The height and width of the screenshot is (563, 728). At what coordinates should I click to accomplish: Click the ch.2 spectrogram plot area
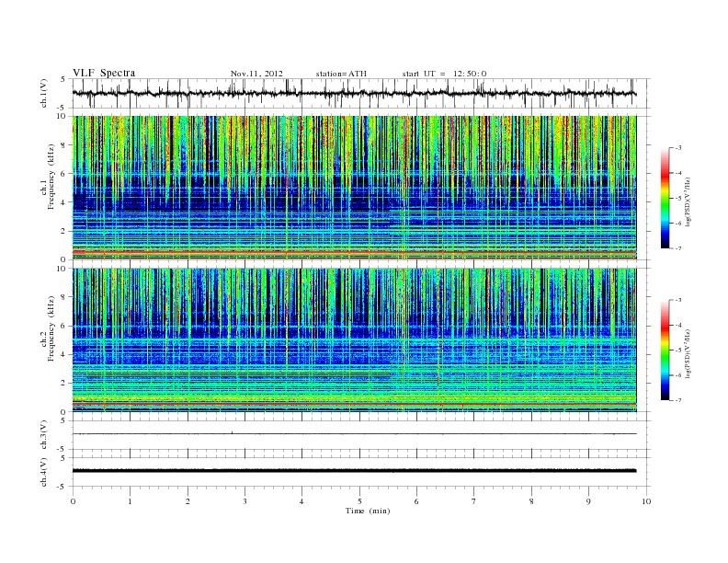point(354,339)
